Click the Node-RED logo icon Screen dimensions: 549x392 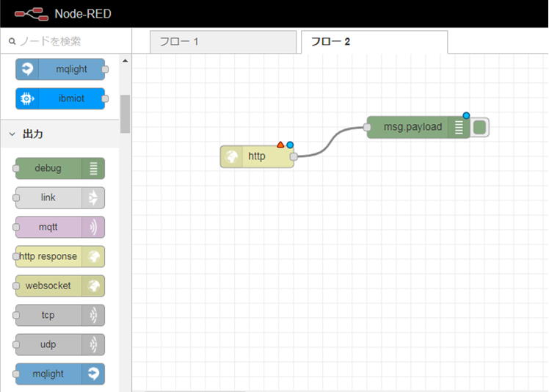32,14
